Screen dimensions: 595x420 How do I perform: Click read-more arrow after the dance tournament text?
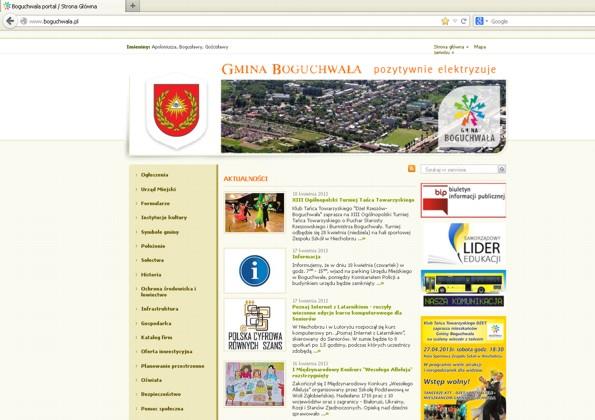point(362,239)
